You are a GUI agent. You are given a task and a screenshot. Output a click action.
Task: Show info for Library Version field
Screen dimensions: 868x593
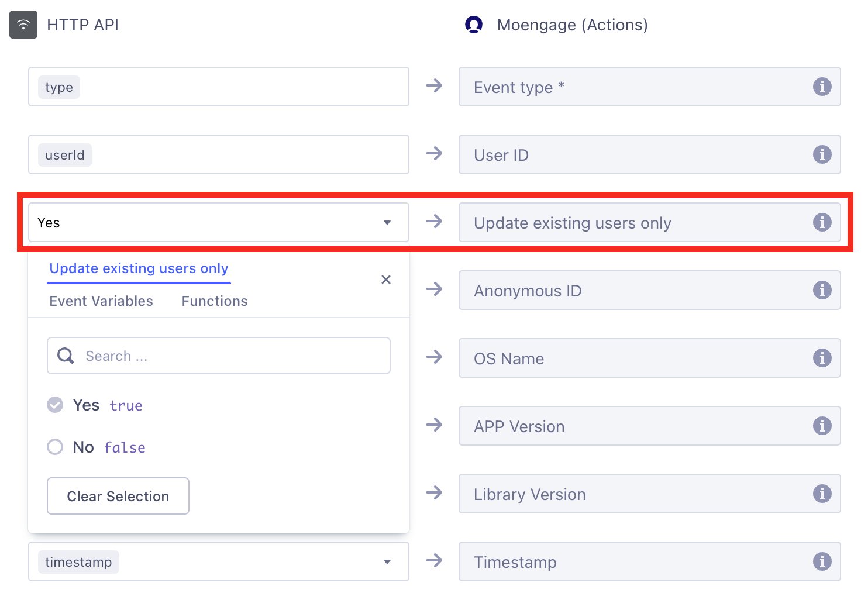tap(822, 494)
